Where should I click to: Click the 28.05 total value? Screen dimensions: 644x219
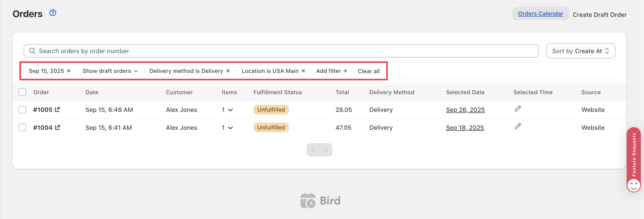344,110
